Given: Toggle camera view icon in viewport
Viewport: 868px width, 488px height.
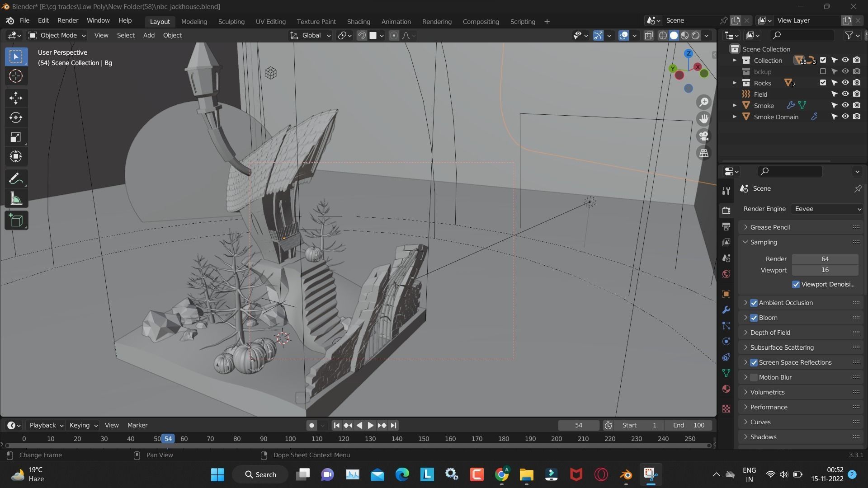Looking at the screenshot, I should [x=703, y=136].
